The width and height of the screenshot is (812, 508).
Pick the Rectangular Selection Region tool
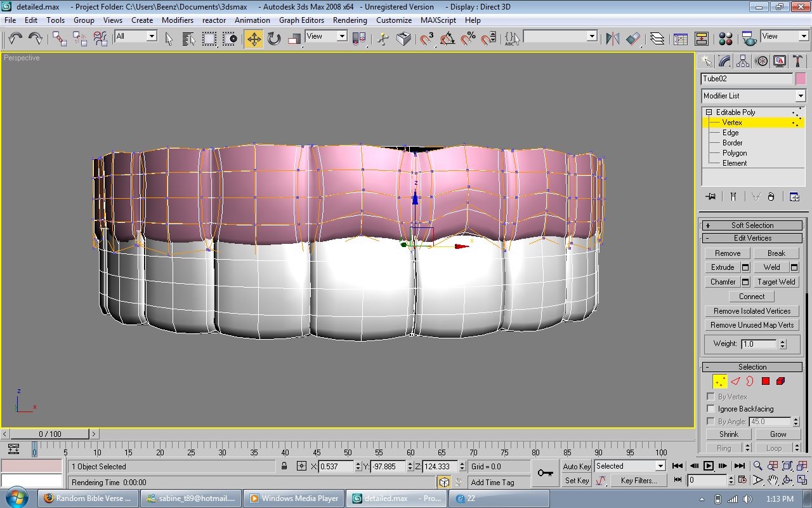[x=209, y=39]
